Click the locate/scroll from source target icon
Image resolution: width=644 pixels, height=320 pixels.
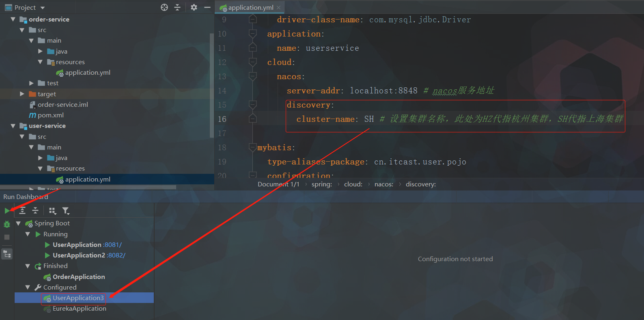(x=164, y=7)
